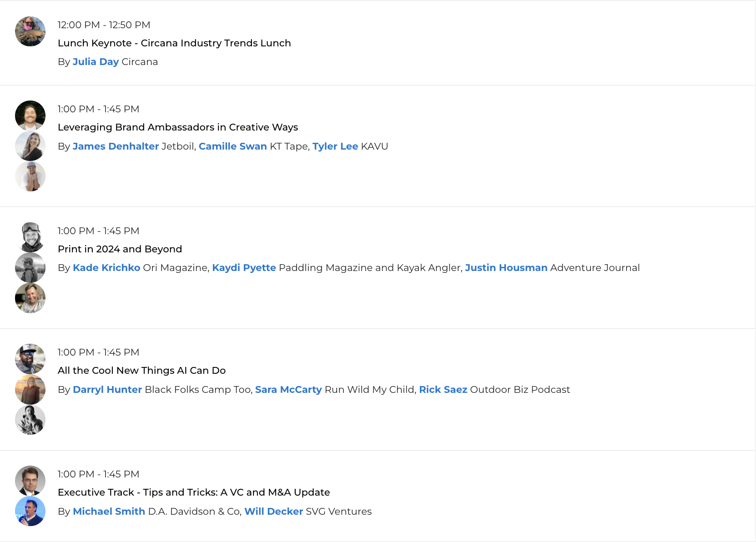The width and height of the screenshot is (756, 542).
Task: Open James Denhalter's avatar photo
Action: 30,115
